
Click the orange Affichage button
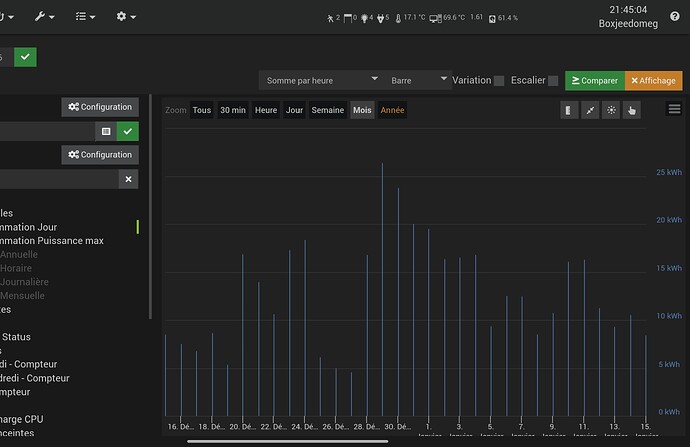(x=653, y=81)
